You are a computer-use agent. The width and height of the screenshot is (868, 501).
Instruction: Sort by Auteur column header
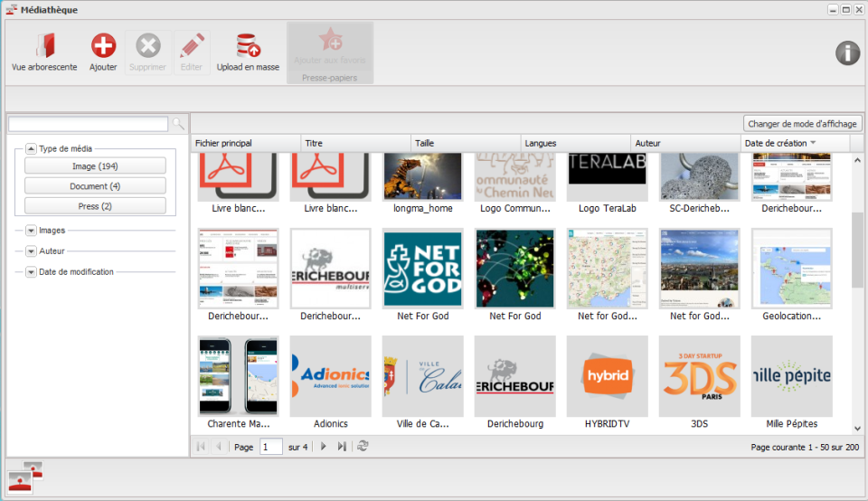pos(685,143)
